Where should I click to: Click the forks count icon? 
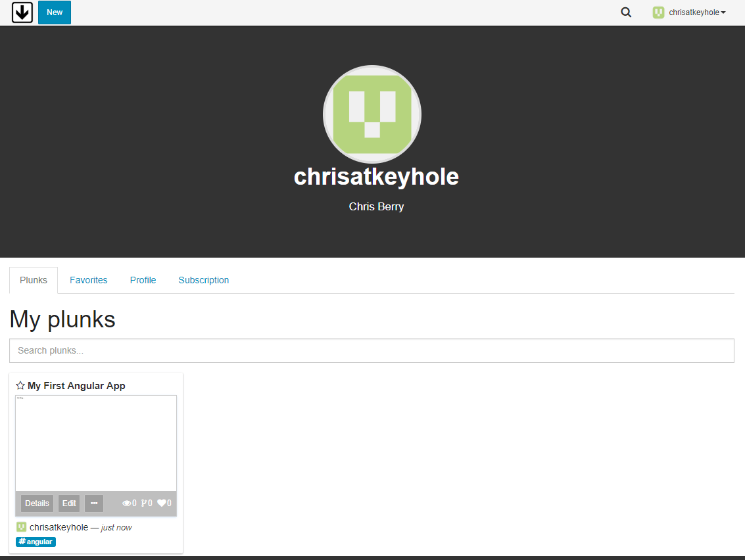(143, 503)
